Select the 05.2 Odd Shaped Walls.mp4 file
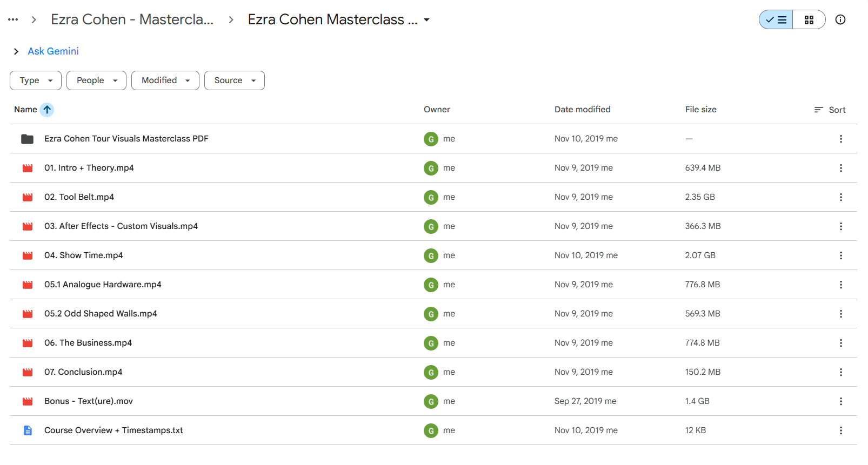The image size is (868, 465). 433,314
